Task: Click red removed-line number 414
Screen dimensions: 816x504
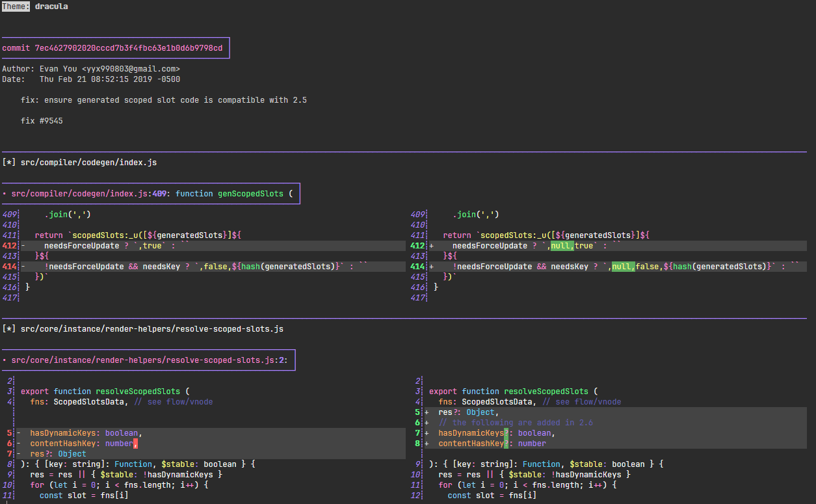Action: 9,267
